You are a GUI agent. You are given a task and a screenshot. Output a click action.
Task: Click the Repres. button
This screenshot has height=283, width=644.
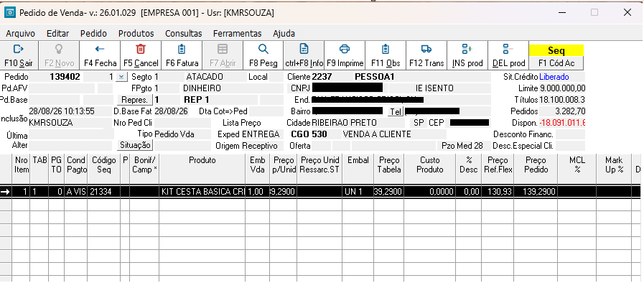[135, 100]
